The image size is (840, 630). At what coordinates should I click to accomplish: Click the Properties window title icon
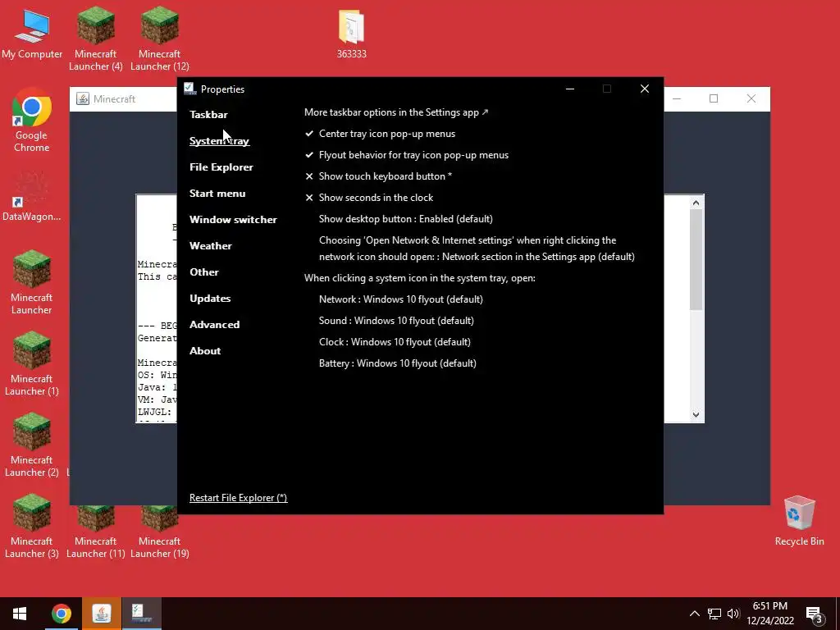point(189,89)
